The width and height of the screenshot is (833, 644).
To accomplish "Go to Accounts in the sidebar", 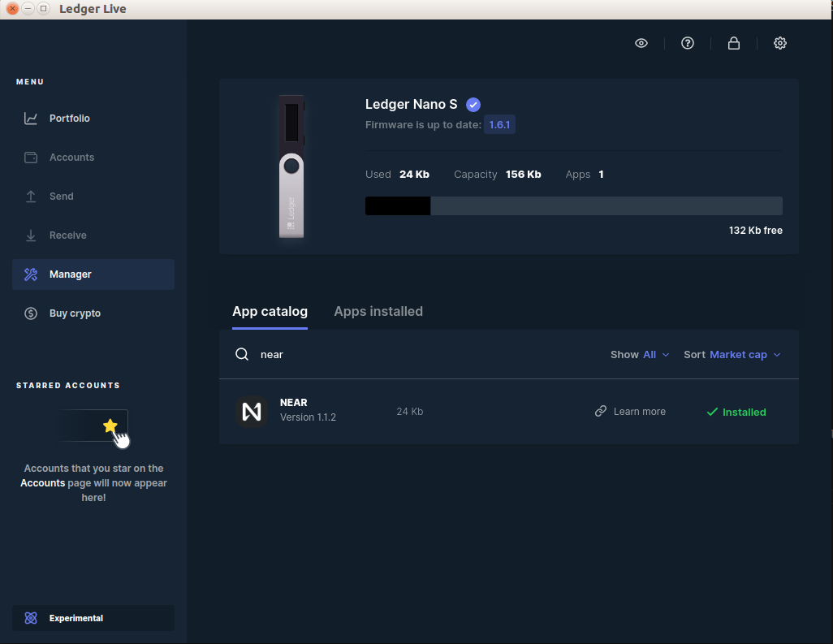I will [x=93, y=158].
